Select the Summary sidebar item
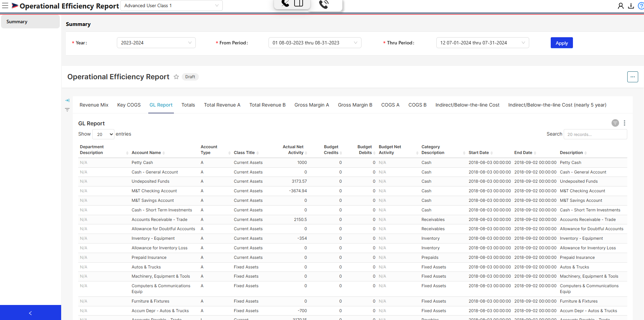This screenshot has height=320, width=644. coord(30,22)
